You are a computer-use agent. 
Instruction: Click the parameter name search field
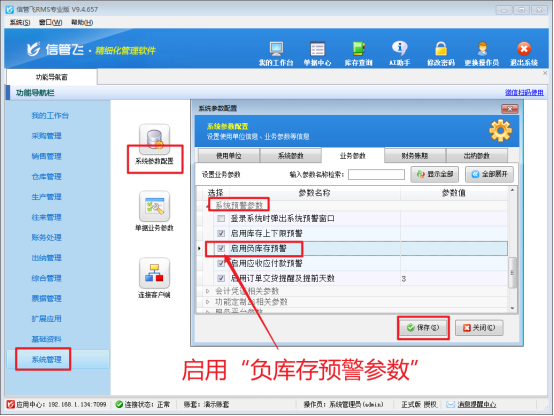click(376, 174)
